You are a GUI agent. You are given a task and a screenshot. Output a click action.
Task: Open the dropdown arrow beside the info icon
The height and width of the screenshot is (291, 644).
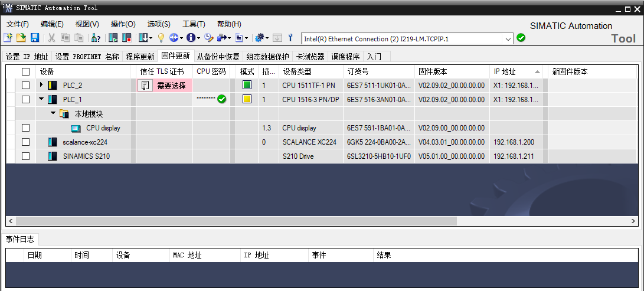click(198, 38)
